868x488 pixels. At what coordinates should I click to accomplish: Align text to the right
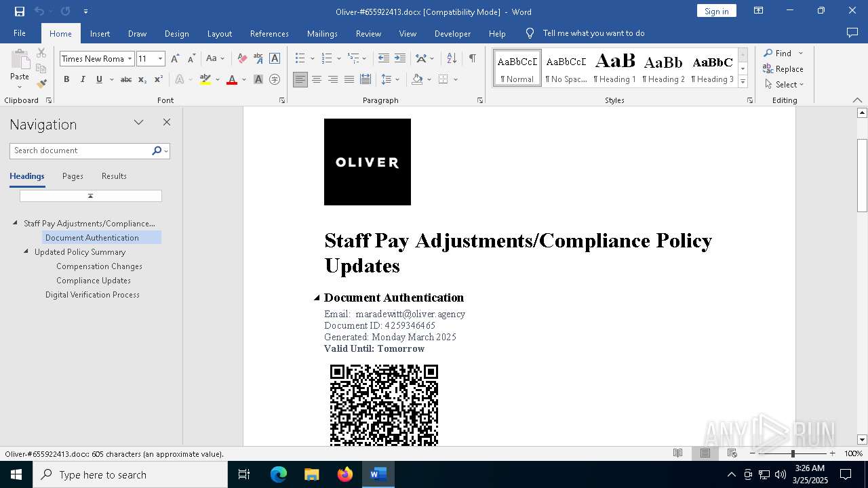coord(333,79)
